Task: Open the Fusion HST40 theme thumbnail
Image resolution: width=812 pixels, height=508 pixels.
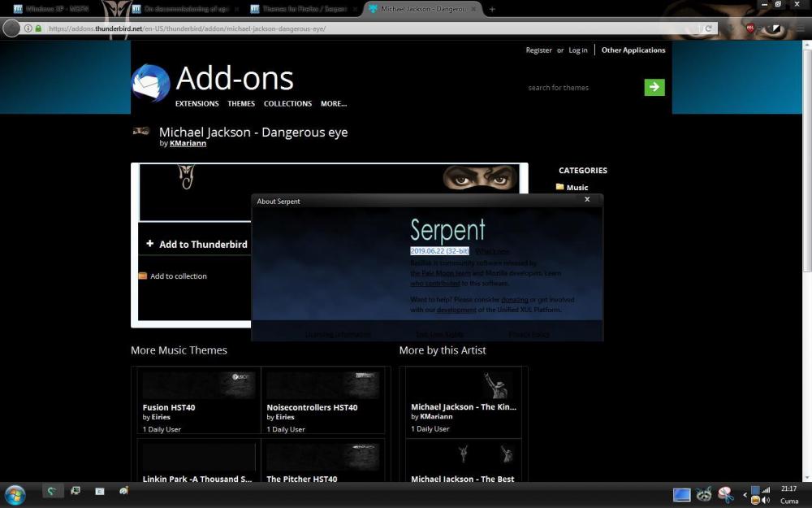Action: tap(199, 385)
